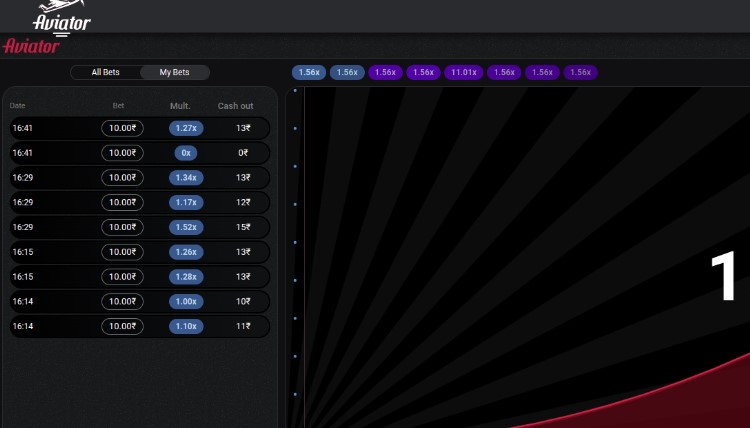Click the 16:29 time in the 1.17x row
The width and height of the screenshot is (750, 428).
click(x=22, y=202)
